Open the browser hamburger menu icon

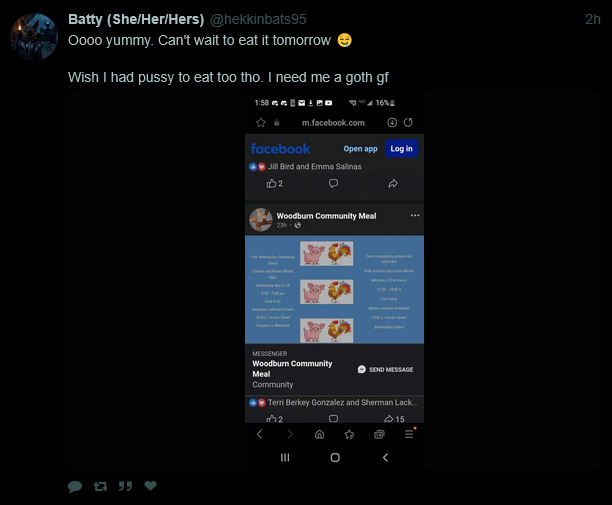point(409,434)
